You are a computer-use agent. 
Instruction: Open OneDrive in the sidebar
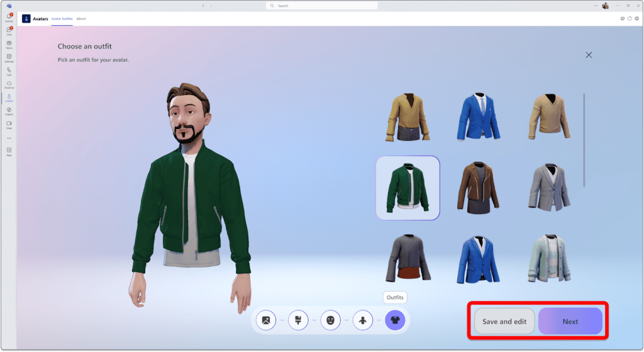point(9,85)
